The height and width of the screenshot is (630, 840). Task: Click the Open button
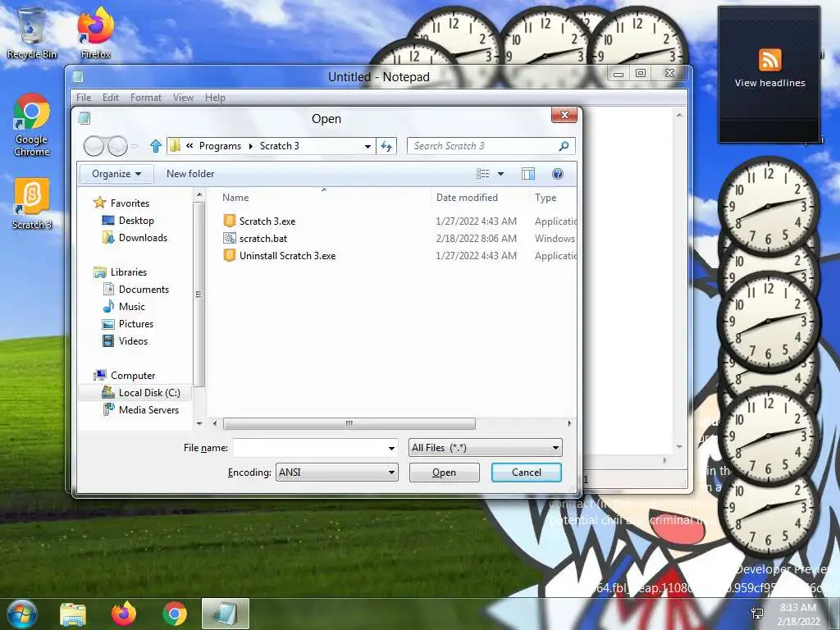[444, 472]
